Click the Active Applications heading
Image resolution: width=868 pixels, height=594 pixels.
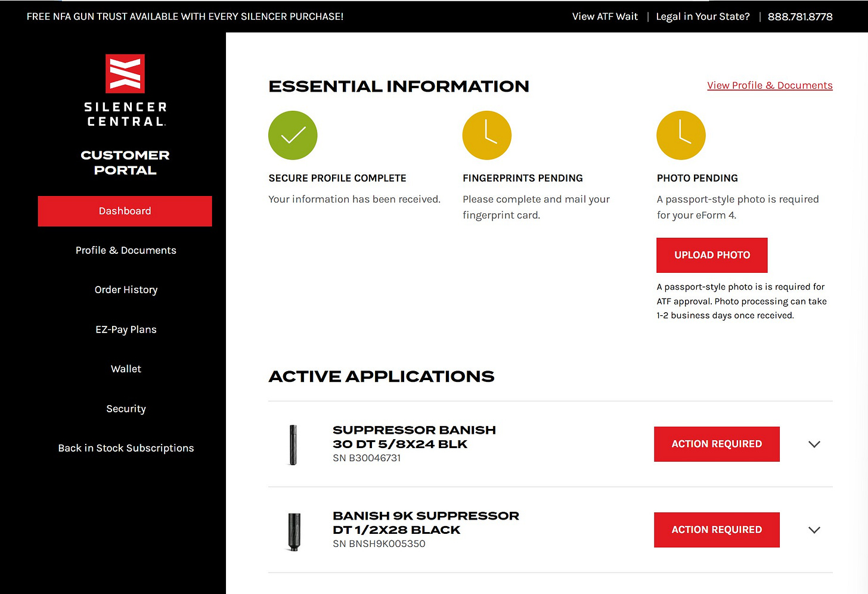pos(382,377)
